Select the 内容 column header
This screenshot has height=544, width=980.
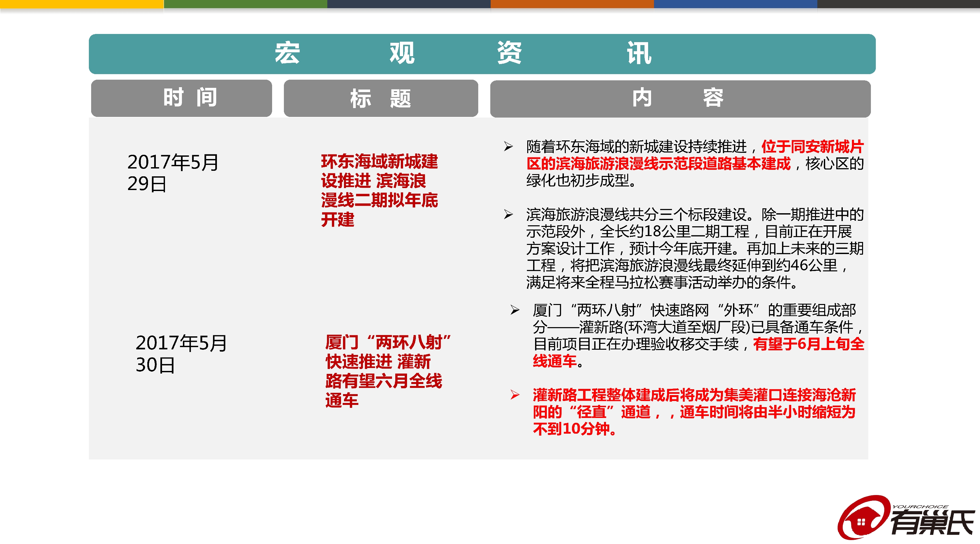point(680,99)
